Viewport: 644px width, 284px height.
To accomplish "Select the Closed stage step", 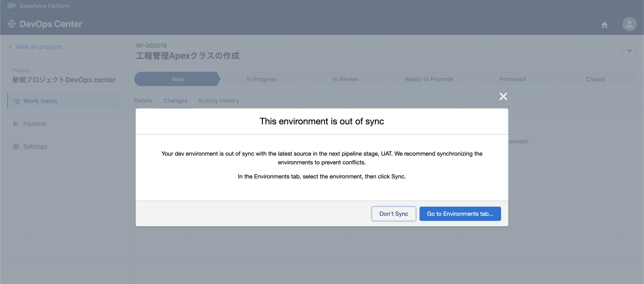I will 595,79.
